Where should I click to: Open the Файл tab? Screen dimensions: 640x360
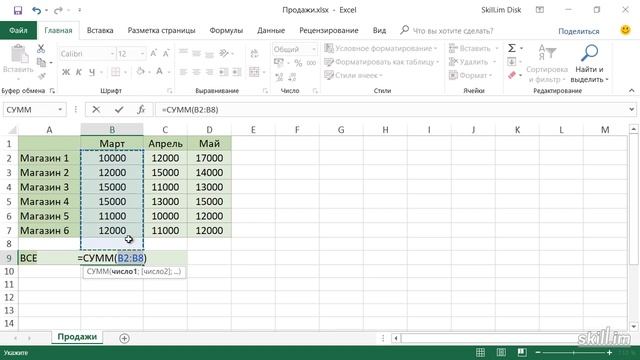(x=18, y=31)
